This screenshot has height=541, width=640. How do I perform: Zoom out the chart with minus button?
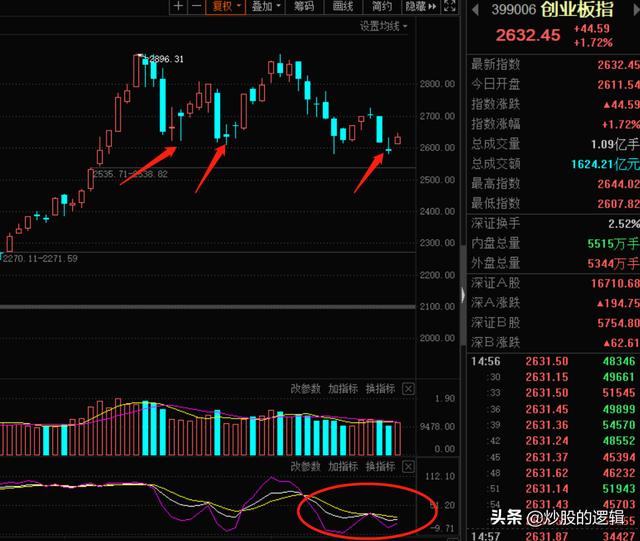196,6
